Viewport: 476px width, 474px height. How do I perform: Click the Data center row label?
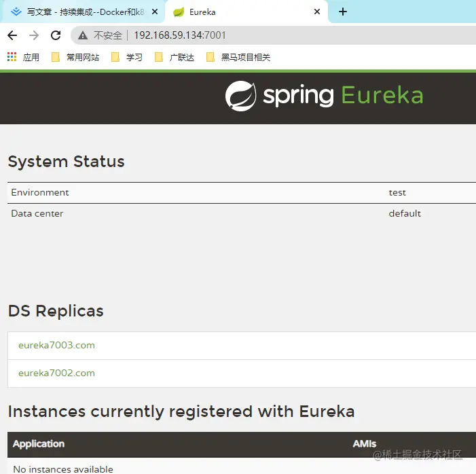37,213
